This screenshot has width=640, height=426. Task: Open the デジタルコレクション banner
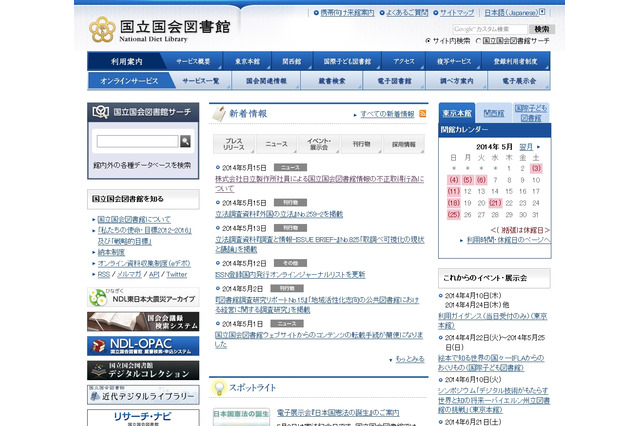(x=136, y=370)
